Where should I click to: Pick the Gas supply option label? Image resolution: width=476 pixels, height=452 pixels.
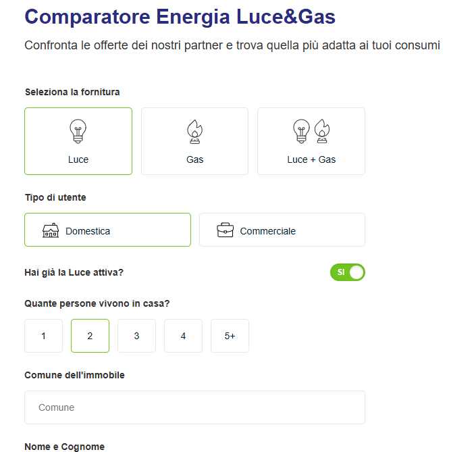[194, 160]
